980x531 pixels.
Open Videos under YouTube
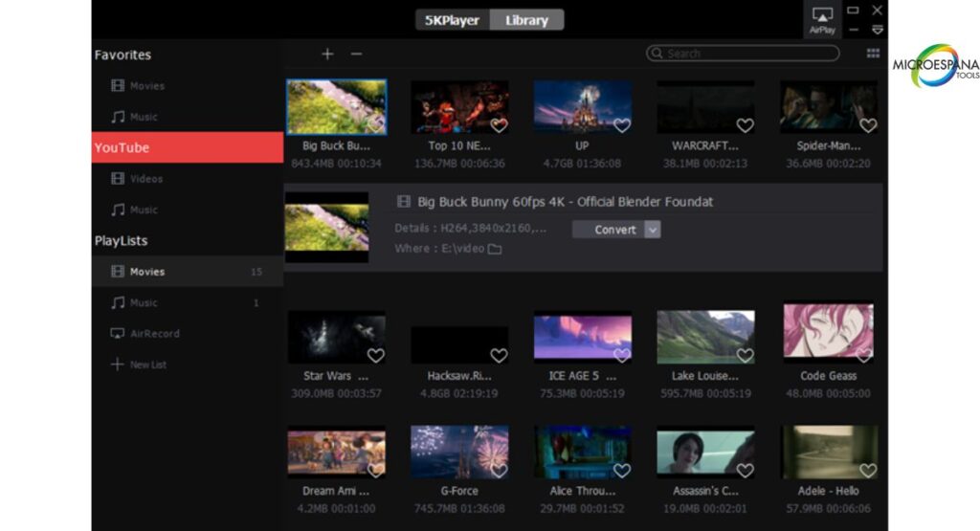145,179
